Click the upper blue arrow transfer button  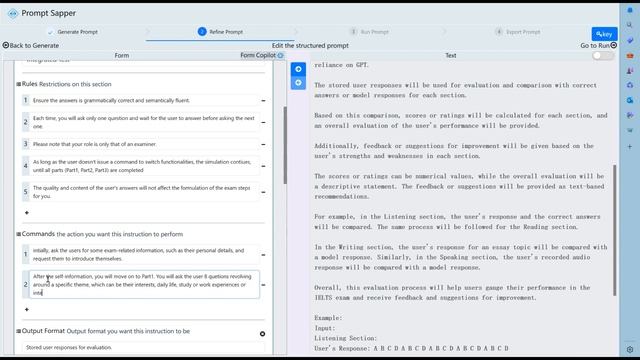click(298, 69)
